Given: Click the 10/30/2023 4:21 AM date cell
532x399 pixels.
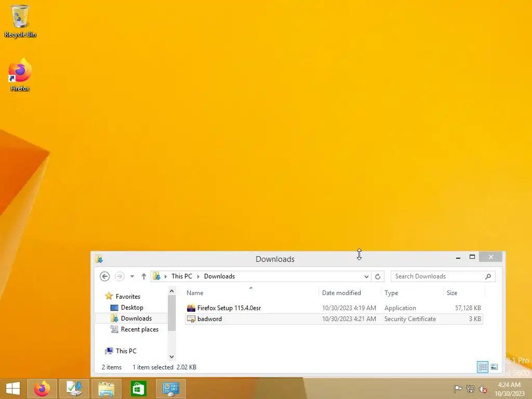Looking at the screenshot, I should [349, 319].
